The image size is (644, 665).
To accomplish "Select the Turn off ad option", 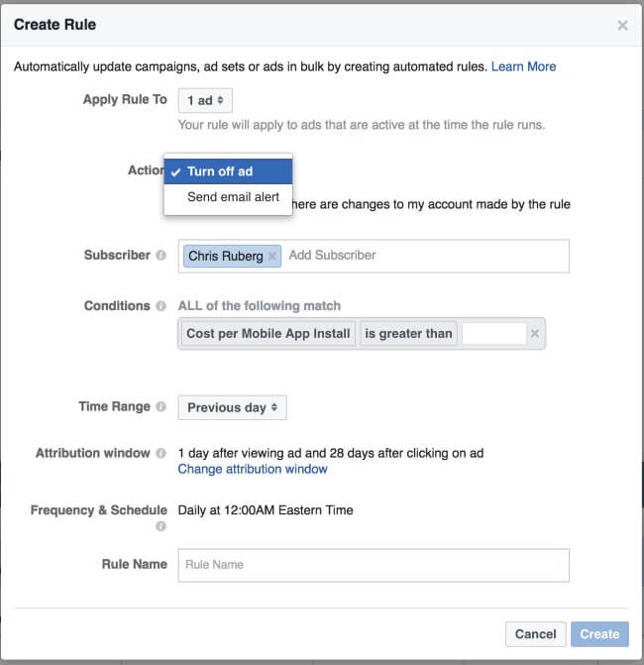I will 220,171.
